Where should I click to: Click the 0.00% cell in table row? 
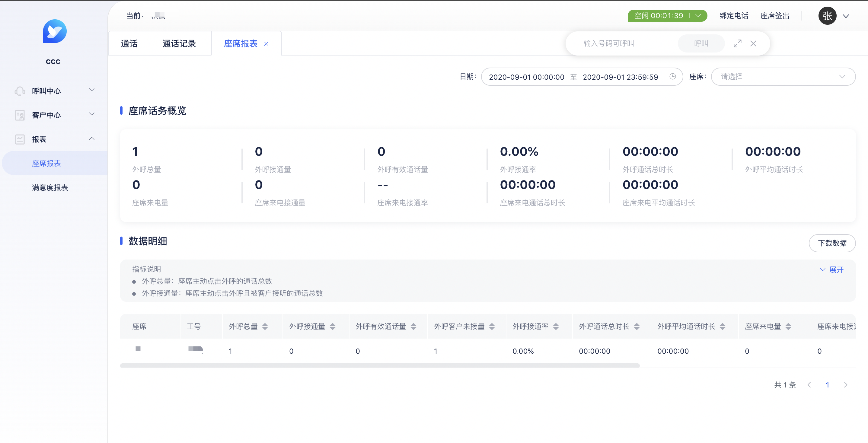(x=523, y=351)
